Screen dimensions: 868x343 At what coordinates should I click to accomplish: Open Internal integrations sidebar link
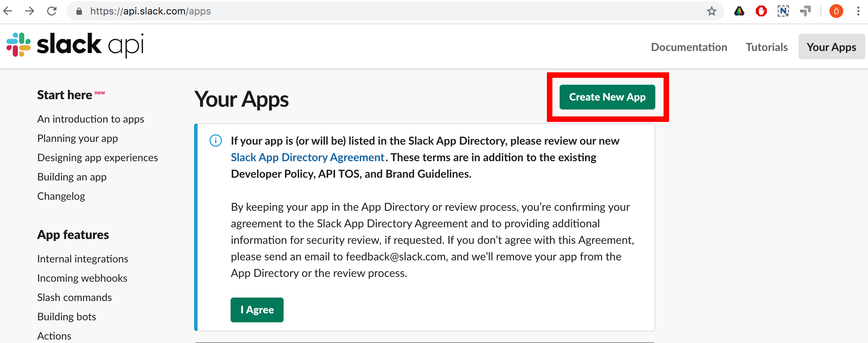coord(83,259)
